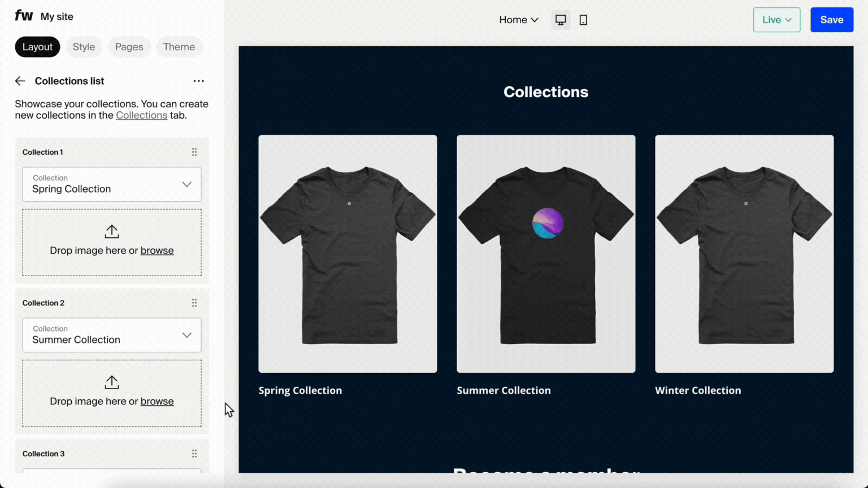
Task: Switch to the Style tab
Action: click(x=84, y=47)
